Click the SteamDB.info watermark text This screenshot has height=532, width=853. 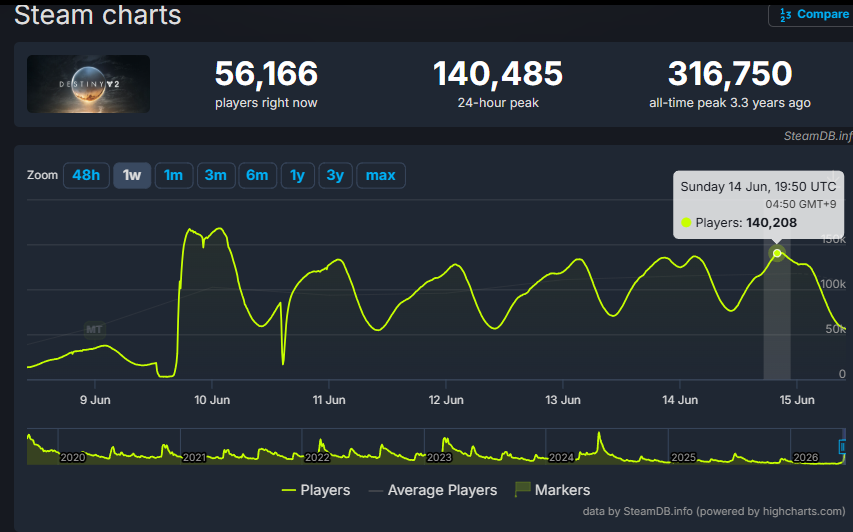[818, 136]
